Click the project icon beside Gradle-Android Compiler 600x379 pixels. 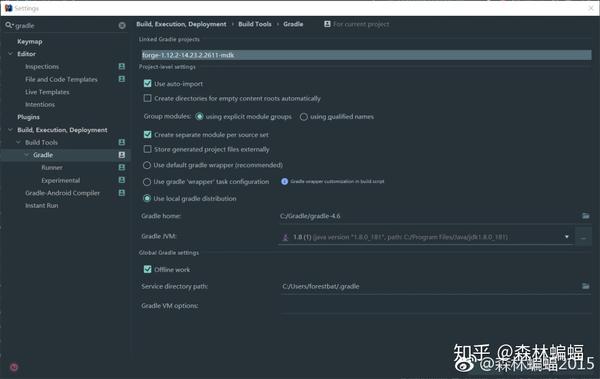[122, 193]
